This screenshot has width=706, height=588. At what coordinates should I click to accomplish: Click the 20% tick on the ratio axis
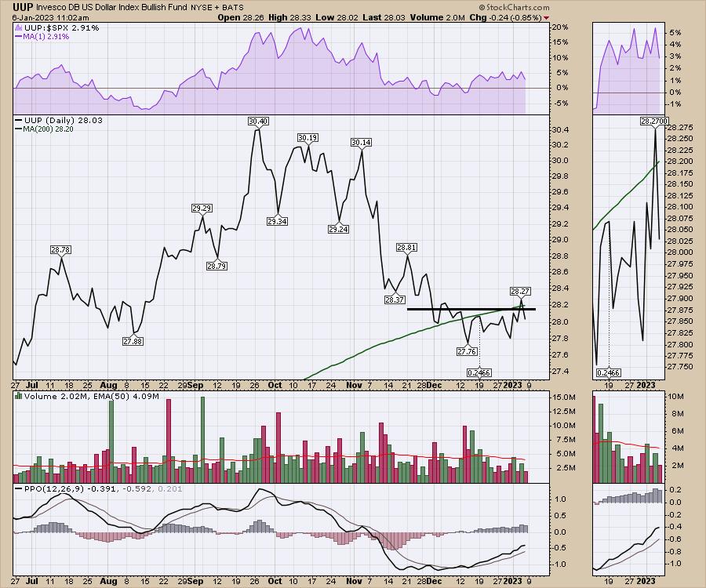(x=561, y=27)
